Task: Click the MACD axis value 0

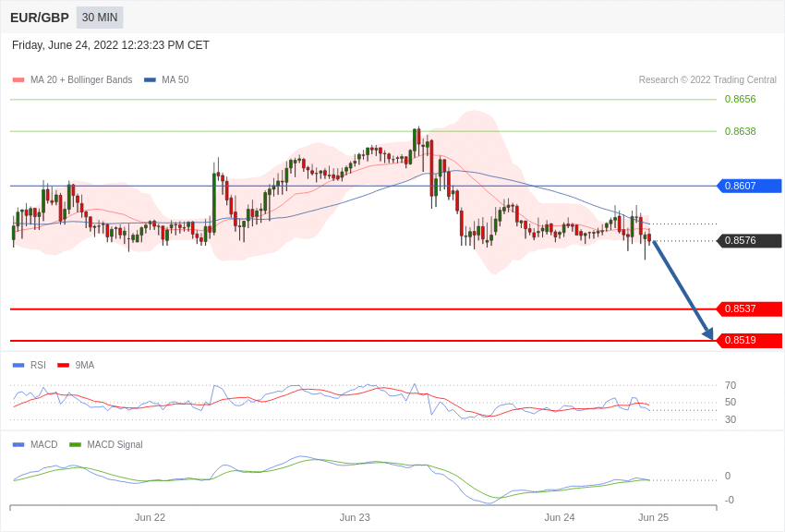Action: [728, 476]
